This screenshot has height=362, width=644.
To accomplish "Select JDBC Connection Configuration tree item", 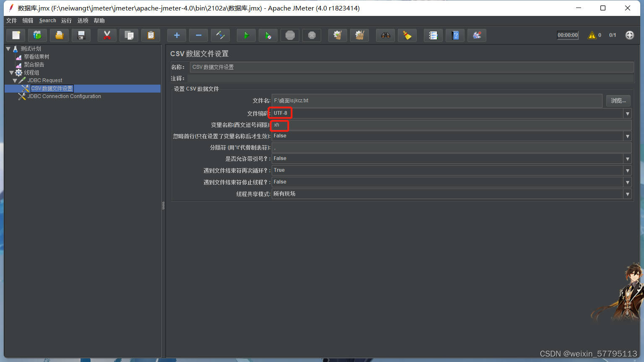I will click(x=64, y=96).
